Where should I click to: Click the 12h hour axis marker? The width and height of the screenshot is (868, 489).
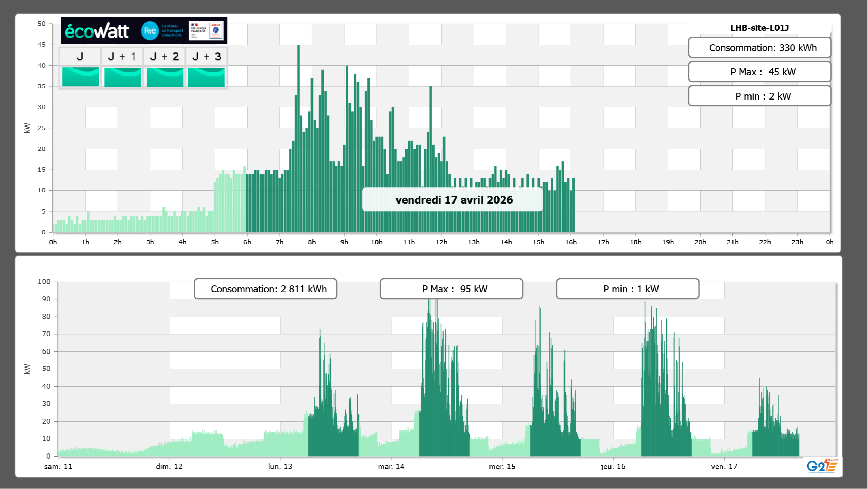coord(441,242)
